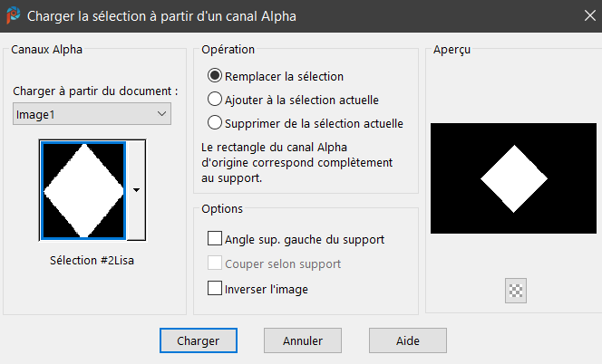This screenshot has height=364, width=602.
Task: Expand the alpha channel thumbnail arrow
Action: (x=136, y=190)
